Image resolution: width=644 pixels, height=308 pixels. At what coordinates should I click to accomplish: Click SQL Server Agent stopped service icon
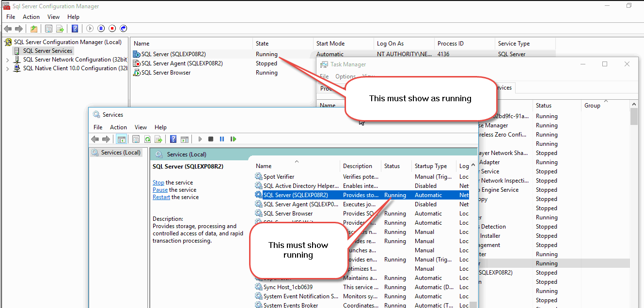[x=137, y=63]
